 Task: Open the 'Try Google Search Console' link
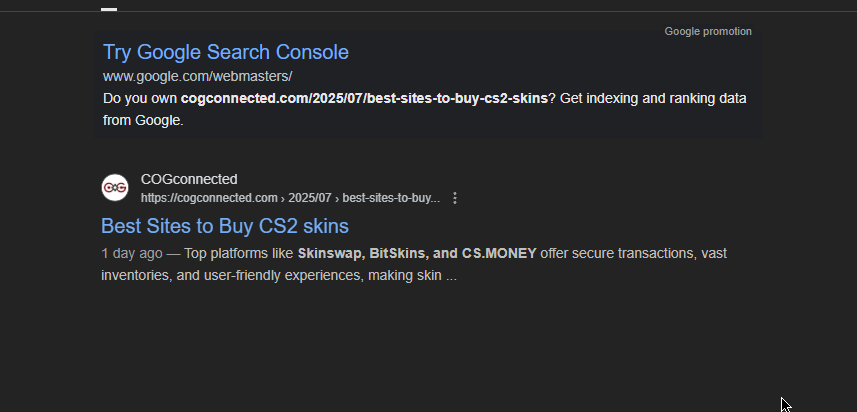tap(226, 52)
